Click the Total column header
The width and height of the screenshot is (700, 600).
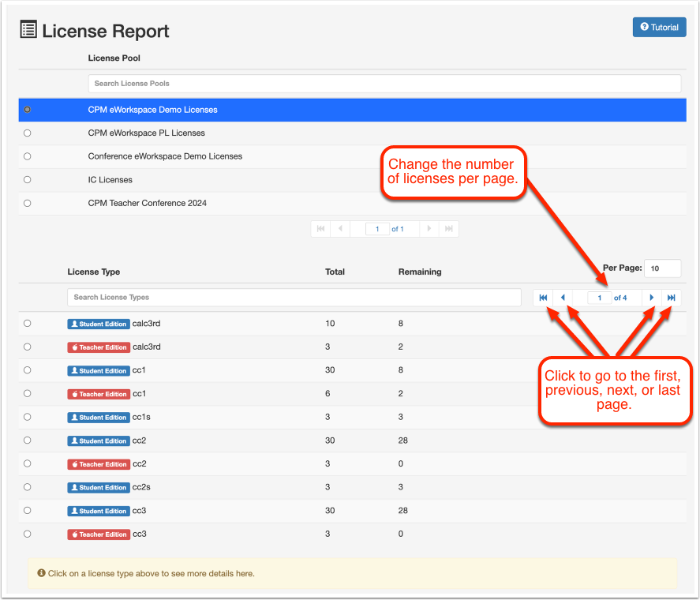[335, 272]
